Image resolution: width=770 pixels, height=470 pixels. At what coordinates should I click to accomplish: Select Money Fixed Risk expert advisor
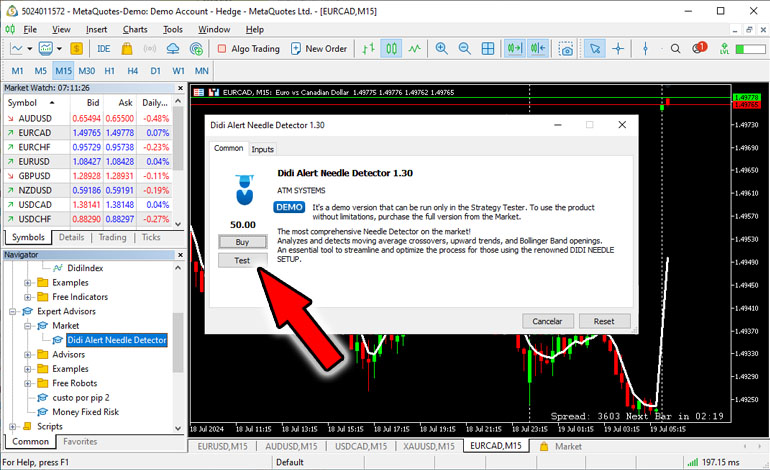click(x=85, y=412)
